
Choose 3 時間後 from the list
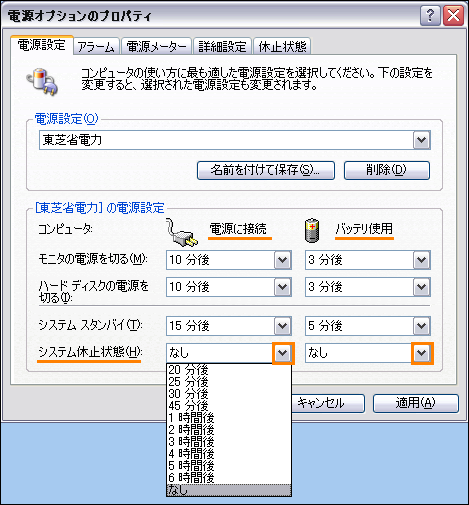click(229, 442)
